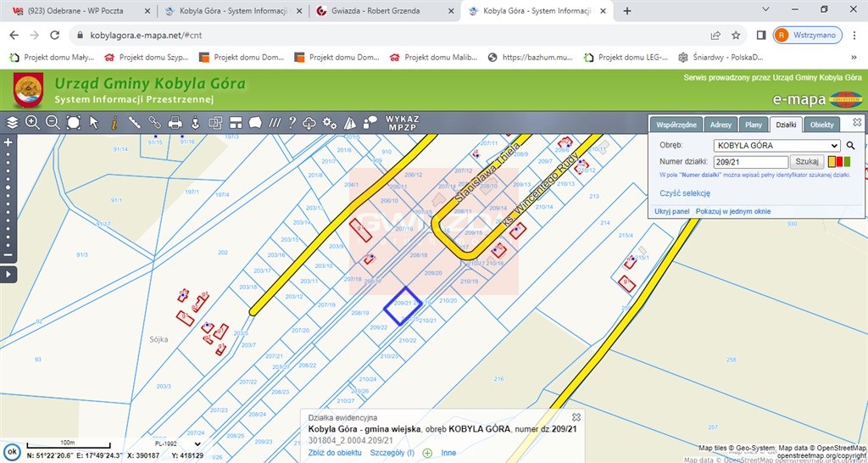The image size is (868, 463).
Task: Select the ruler measurement tool
Action: [135, 123]
